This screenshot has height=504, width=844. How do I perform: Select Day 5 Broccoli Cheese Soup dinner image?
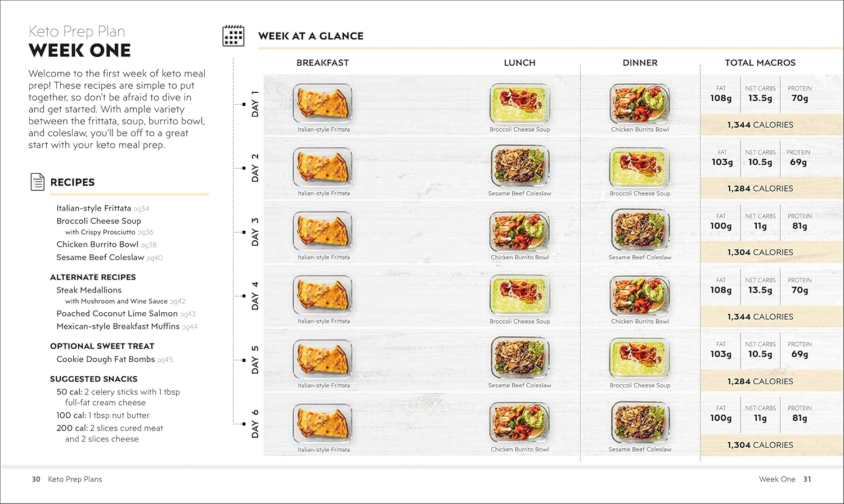point(640,359)
